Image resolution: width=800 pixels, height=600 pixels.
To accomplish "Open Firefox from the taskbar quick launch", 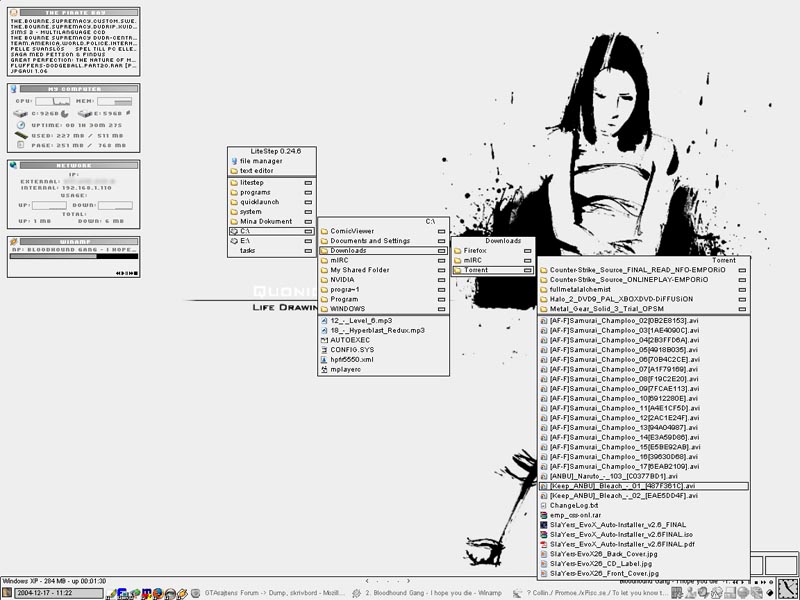I will tap(158, 593).
